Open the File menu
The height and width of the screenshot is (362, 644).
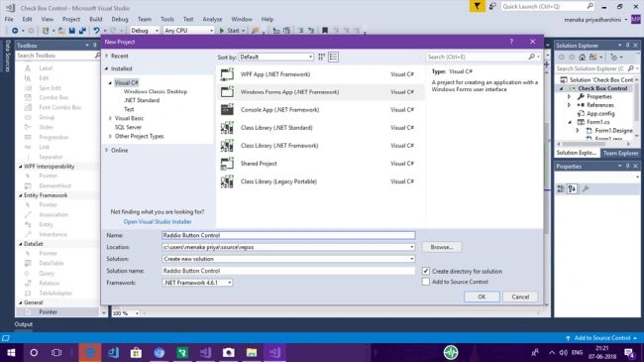tap(9, 19)
